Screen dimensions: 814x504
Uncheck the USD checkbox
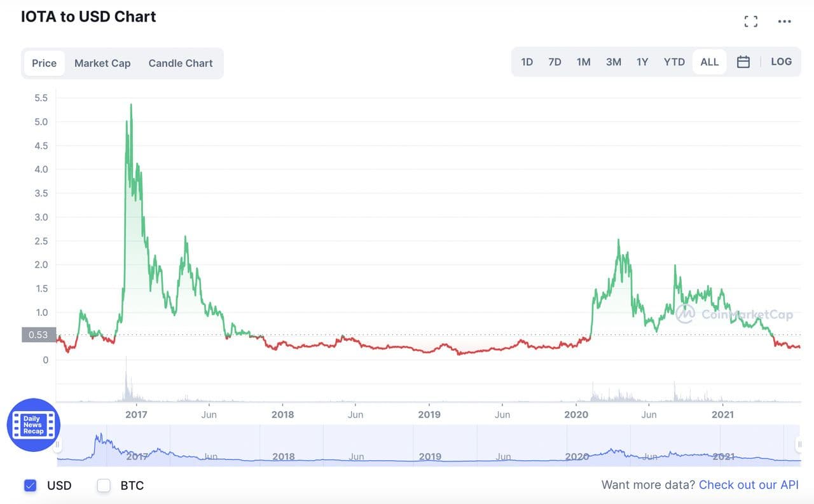click(x=30, y=486)
